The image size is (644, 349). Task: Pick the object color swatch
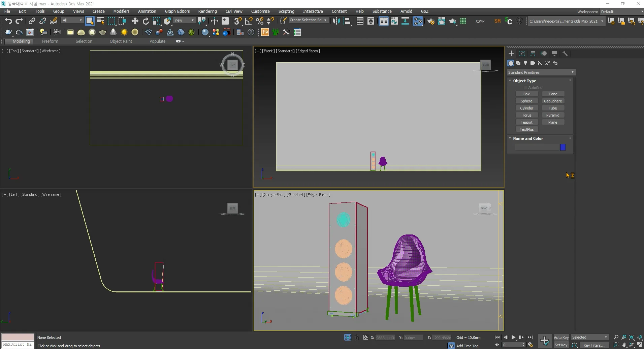pyautogui.click(x=562, y=147)
